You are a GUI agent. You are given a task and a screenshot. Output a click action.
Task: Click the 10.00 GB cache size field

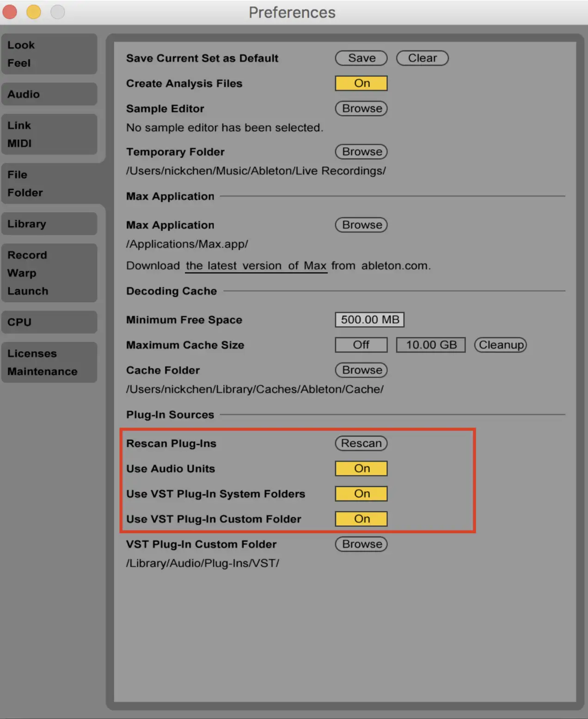click(430, 345)
